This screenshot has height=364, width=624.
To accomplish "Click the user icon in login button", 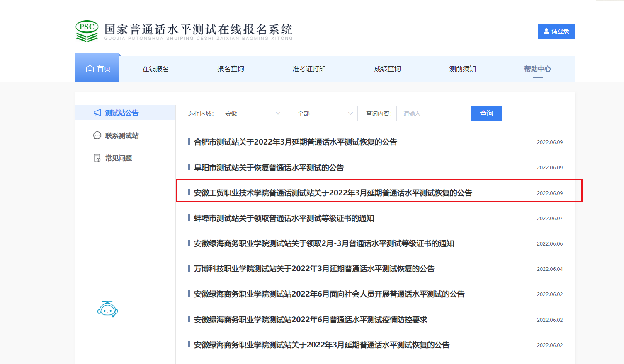I will tap(546, 31).
